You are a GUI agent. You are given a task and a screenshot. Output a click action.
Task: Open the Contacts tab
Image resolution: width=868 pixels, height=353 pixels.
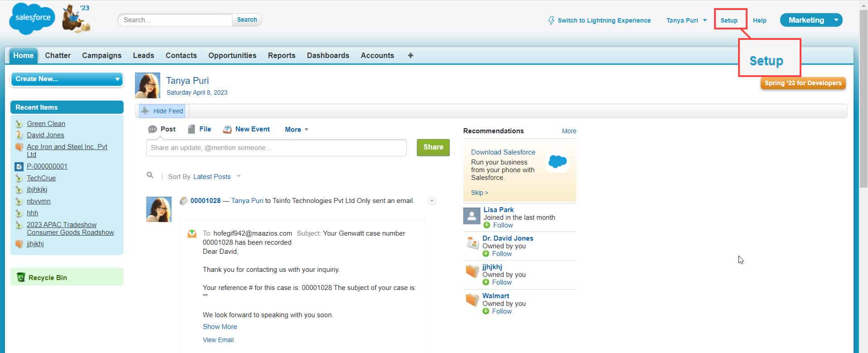pos(181,55)
